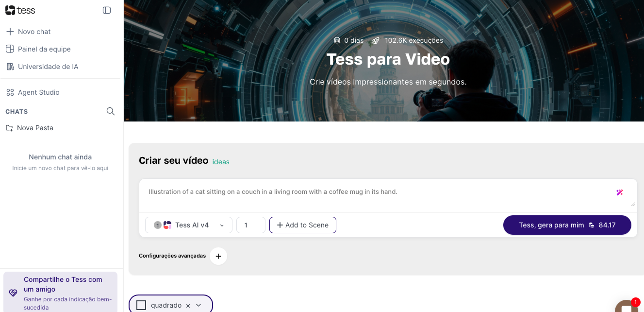644x312 pixels.
Task: Open Agent Studio
Action: [x=33, y=92]
